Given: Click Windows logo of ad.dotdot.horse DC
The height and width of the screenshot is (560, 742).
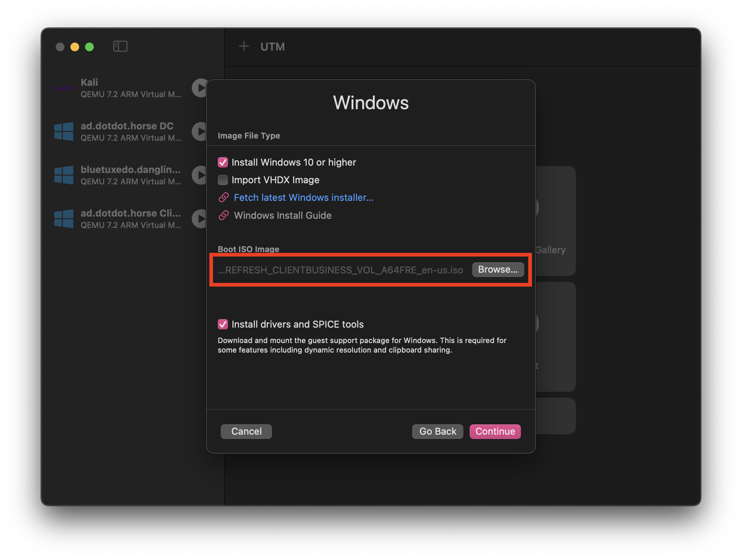Looking at the screenshot, I should pyautogui.click(x=64, y=132).
